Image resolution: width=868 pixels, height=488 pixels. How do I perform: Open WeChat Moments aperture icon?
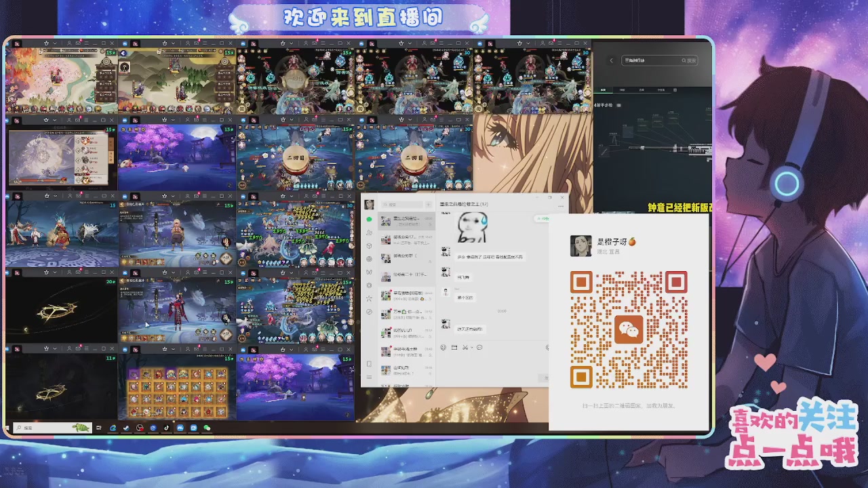click(x=369, y=259)
